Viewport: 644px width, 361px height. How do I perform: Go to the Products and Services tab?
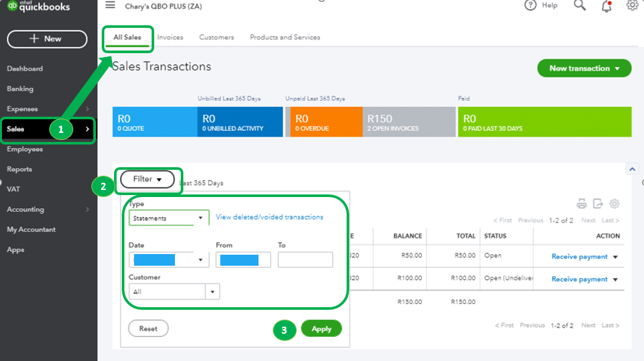[x=285, y=38]
